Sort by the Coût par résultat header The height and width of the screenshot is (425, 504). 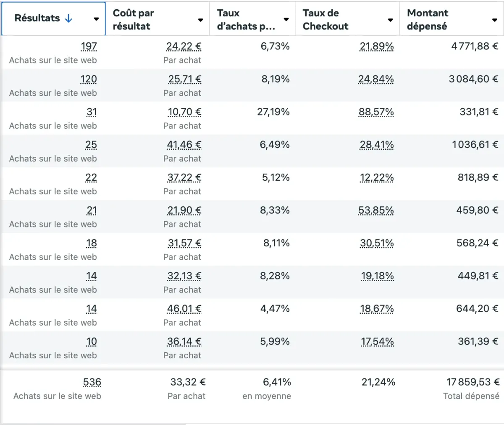click(x=134, y=20)
